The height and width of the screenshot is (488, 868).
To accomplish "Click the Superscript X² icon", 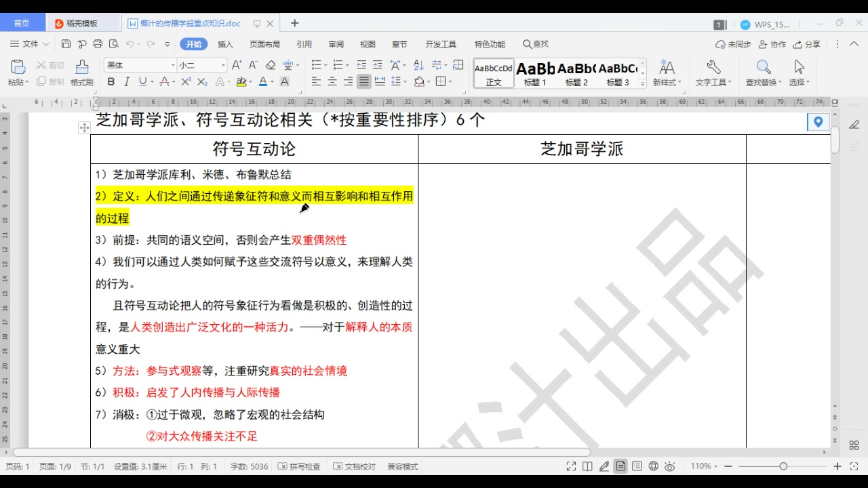I will click(186, 82).
